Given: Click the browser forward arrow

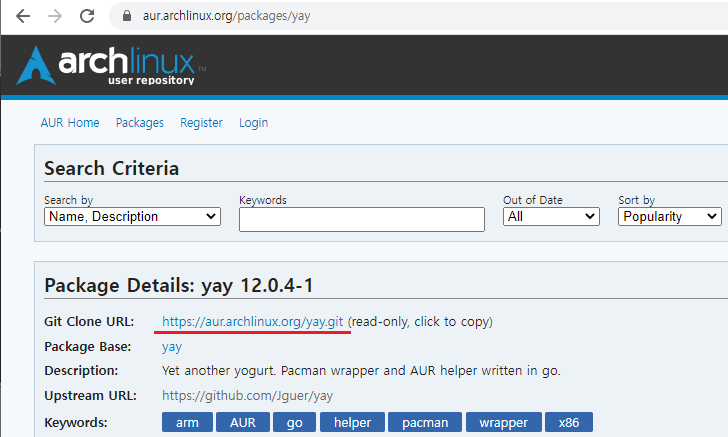Looking at the screenshot, I should point(55,16).
